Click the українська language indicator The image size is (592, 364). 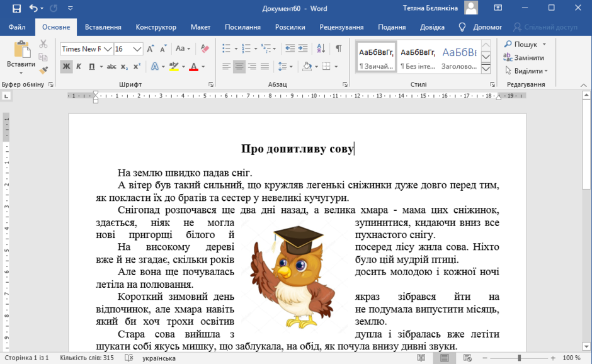[x=159, y=358]
